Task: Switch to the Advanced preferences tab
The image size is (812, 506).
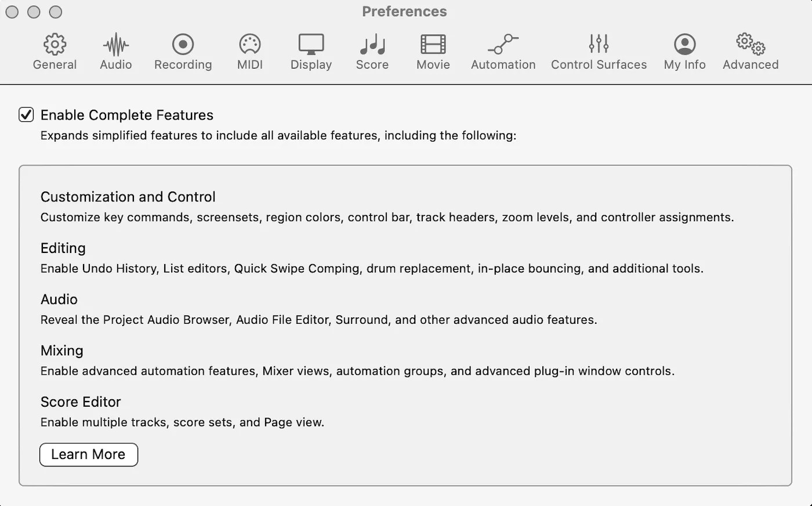Action: 750,51
